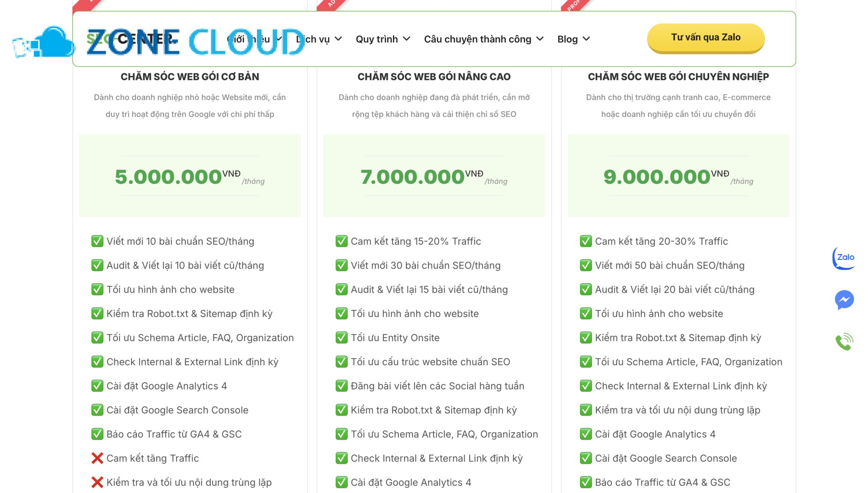Screen dimensions: 868x493
Task: Toggle checkmark on Báo cáo Traffic từ GA4 & GSC
Action: tap(97, 434)
